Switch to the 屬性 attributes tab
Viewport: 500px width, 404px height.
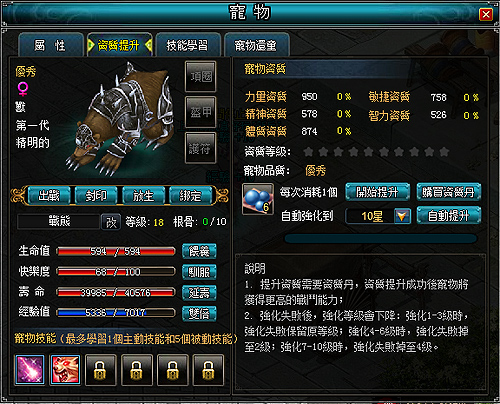(x=51, y=45)
